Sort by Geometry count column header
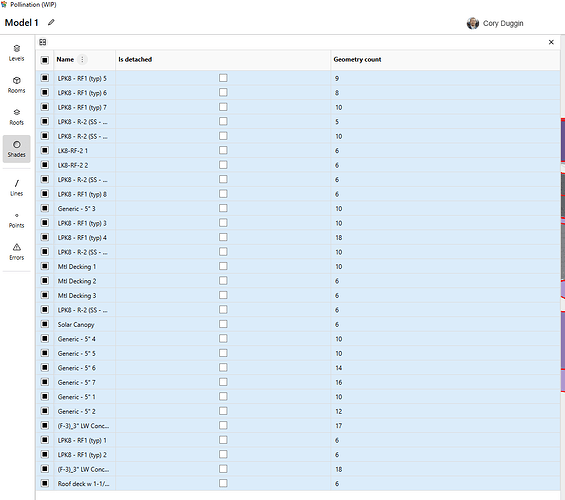The image size is (565, 500). 357,59
